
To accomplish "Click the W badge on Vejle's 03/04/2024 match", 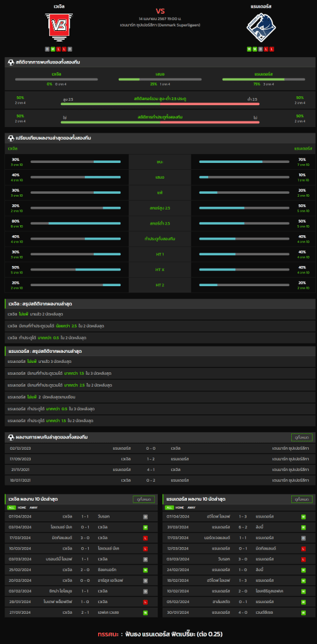I will coord(145,527).
